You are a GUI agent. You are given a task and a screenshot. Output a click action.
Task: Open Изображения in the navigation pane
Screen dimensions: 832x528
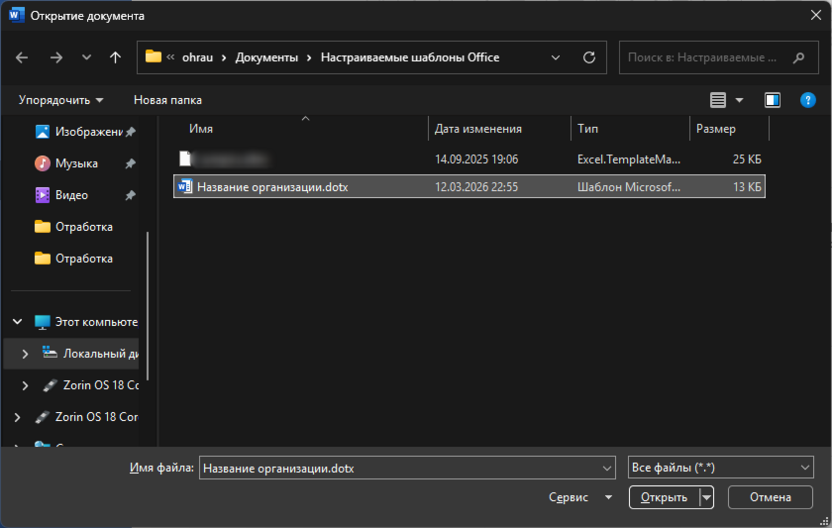coord(89,132)
